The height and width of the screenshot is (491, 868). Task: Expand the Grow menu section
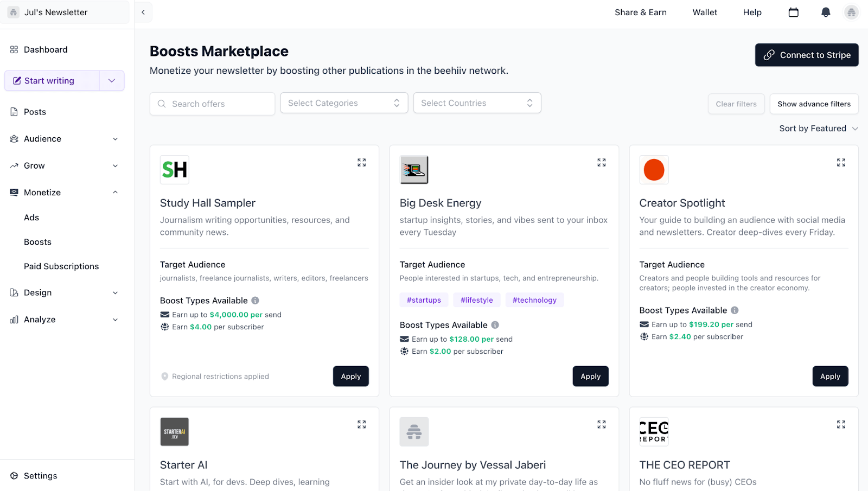pyautogui.click(x=115, y=166)
